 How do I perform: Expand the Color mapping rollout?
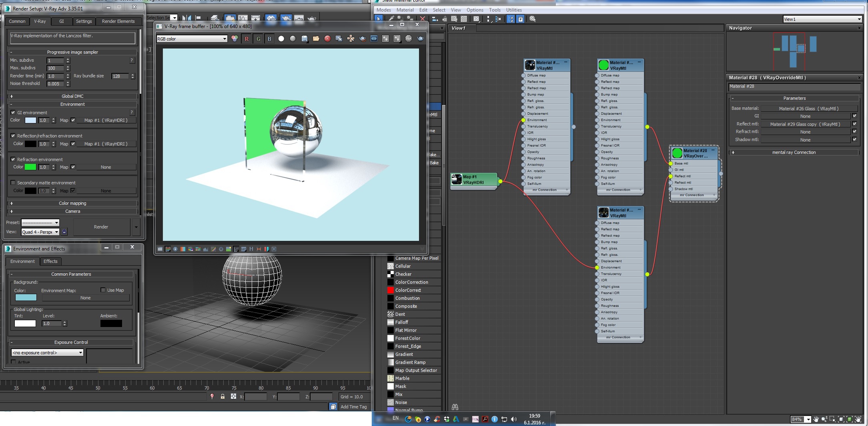click(x=72, y=203)
